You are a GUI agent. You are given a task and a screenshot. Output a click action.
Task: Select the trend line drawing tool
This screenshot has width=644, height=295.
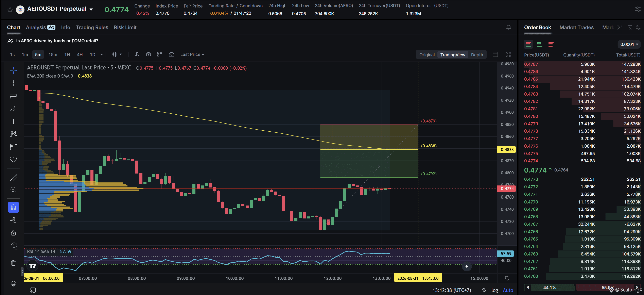[x=14, y=83]
